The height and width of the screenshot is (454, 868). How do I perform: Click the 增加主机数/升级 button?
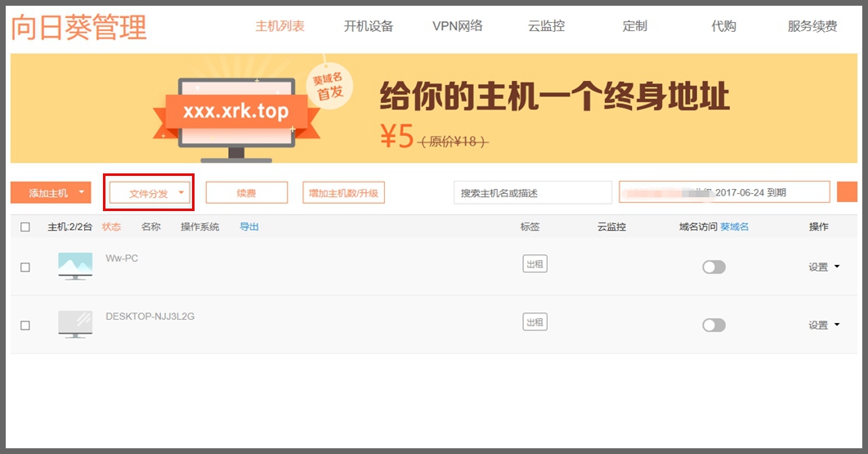[343, 193]
